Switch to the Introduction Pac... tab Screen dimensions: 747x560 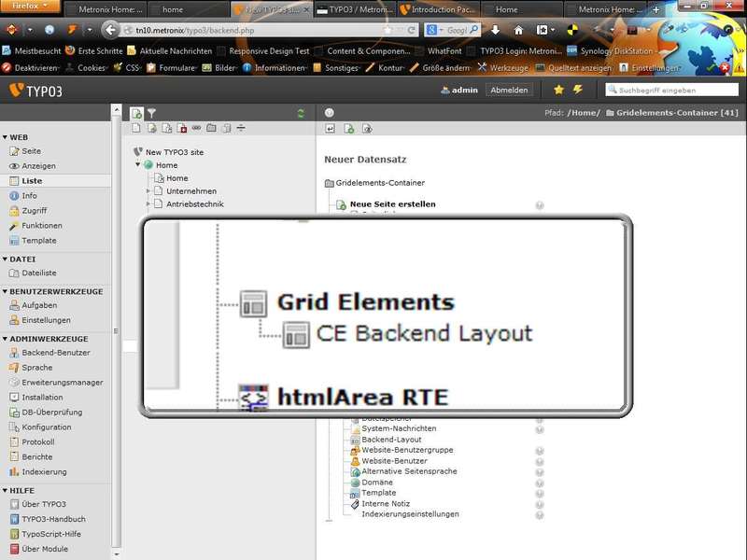(x=437, y=9)
